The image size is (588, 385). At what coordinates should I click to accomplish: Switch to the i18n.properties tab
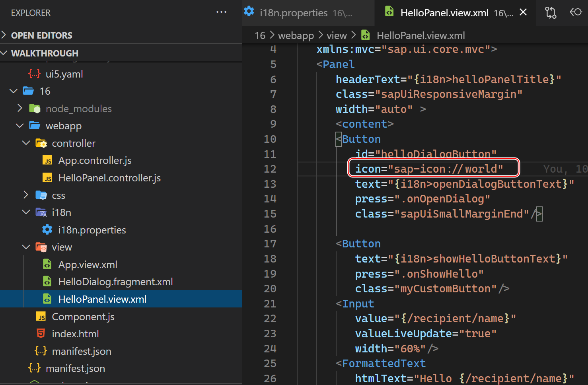coord(293,12)
